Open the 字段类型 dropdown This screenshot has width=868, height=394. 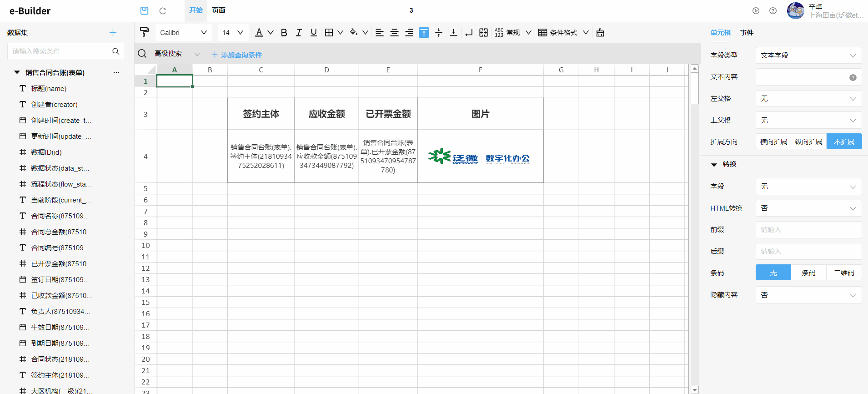(x=808, y=56)
